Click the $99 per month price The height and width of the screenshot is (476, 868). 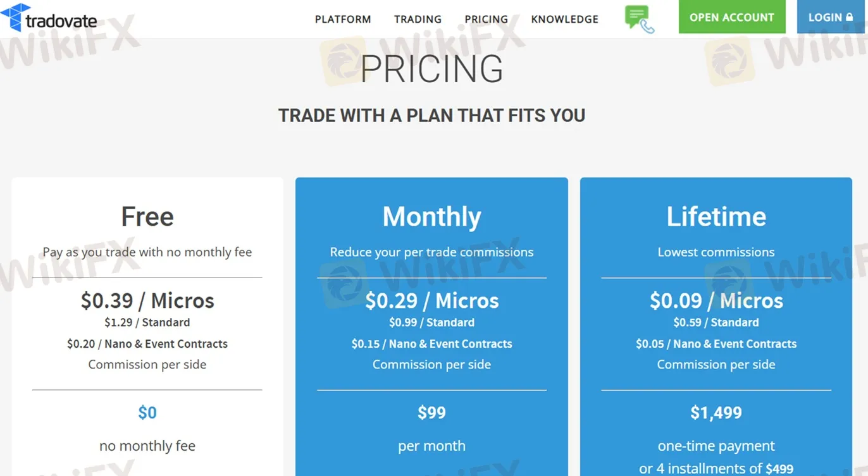tap(431, 413)
